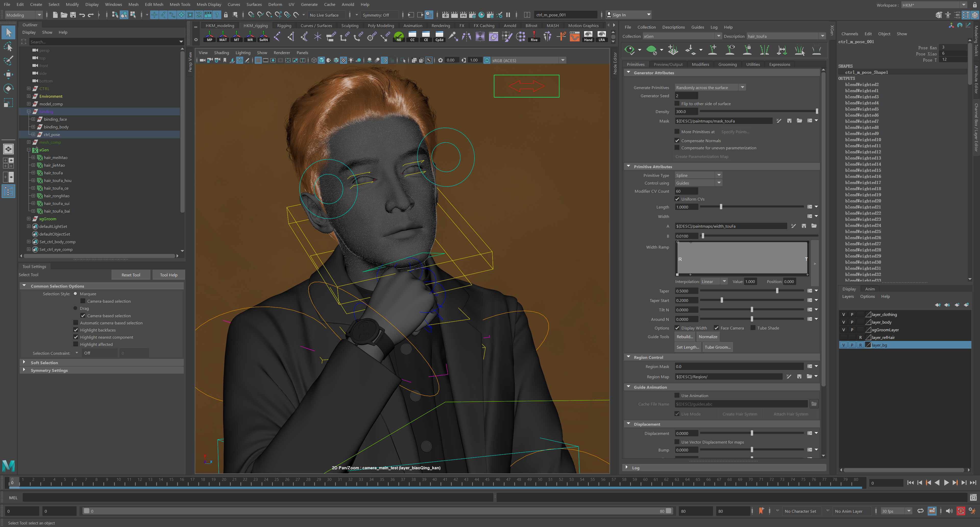Uncheck Compensate Normals checkbox
Viewport: 980px width, 527px height.
[677, 140]
